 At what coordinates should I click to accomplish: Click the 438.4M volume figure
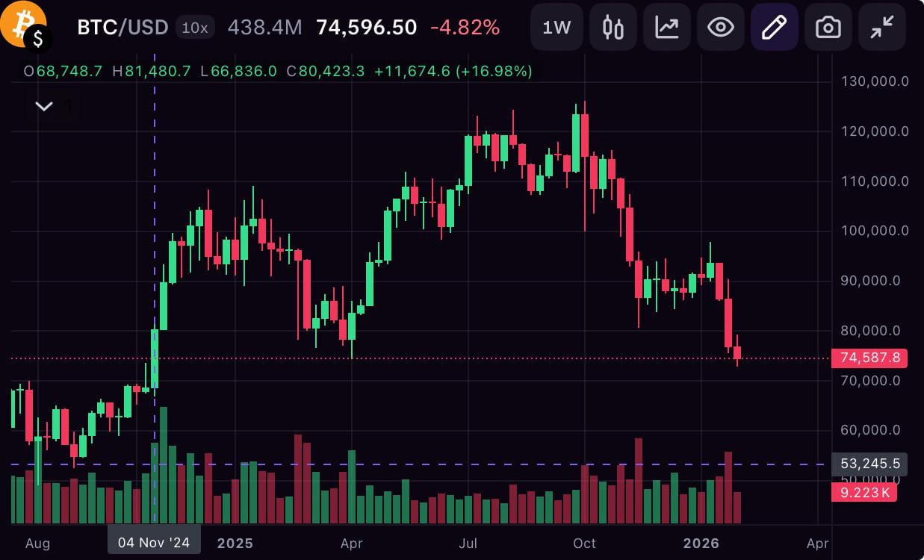click(264, 28)
